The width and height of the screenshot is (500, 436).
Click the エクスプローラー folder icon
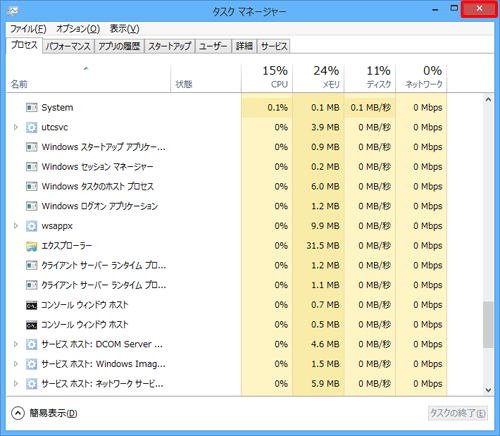(x=31, y=246)
